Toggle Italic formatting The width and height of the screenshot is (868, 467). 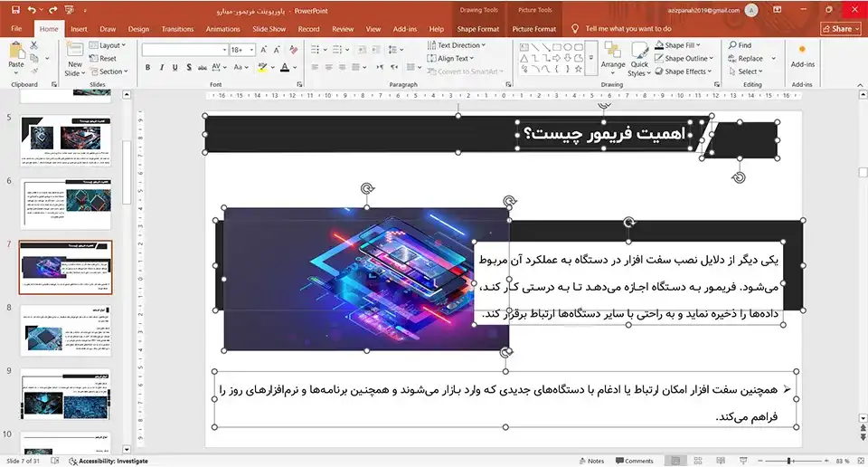tap(162, 67)
